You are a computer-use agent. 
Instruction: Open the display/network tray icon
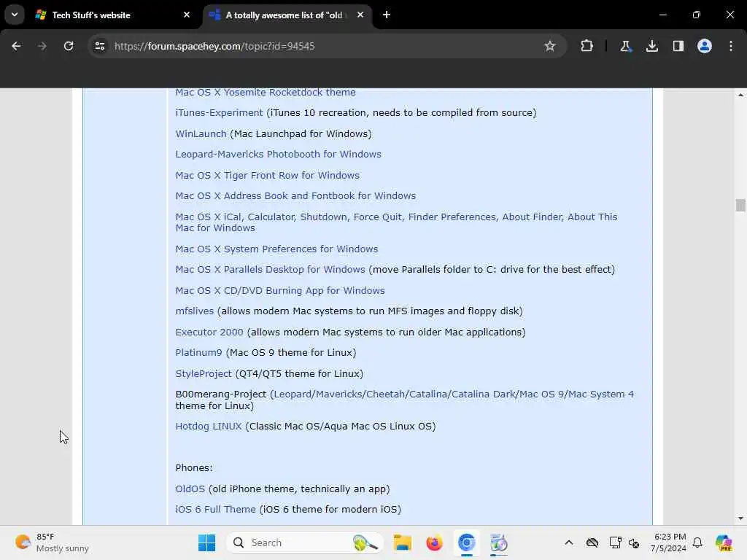(x=615, y=542)
